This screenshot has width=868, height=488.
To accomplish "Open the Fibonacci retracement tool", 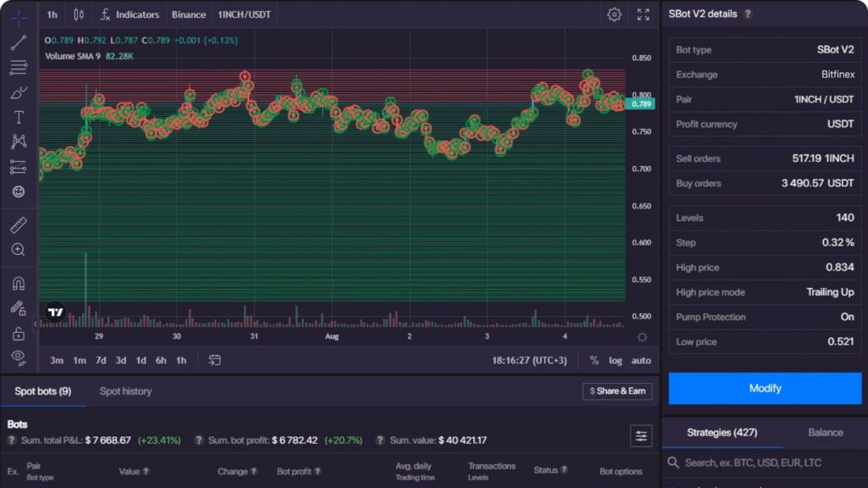I will pos(19,68).
